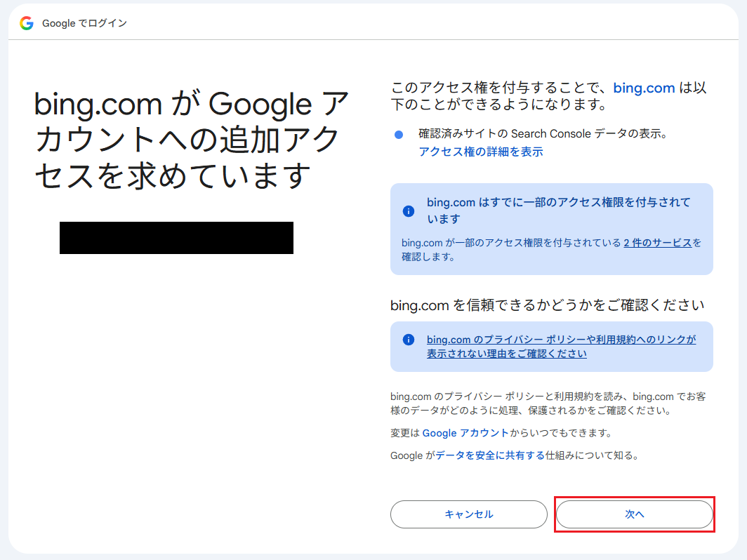Open the データを安全に共有する link
The image size is (747, 560).
[490, 455]
